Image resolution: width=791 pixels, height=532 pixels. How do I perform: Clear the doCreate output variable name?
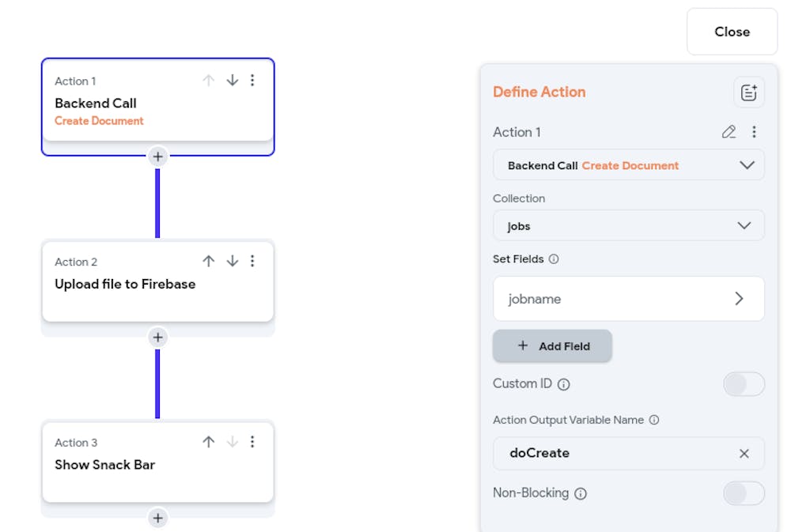[744, 454]
